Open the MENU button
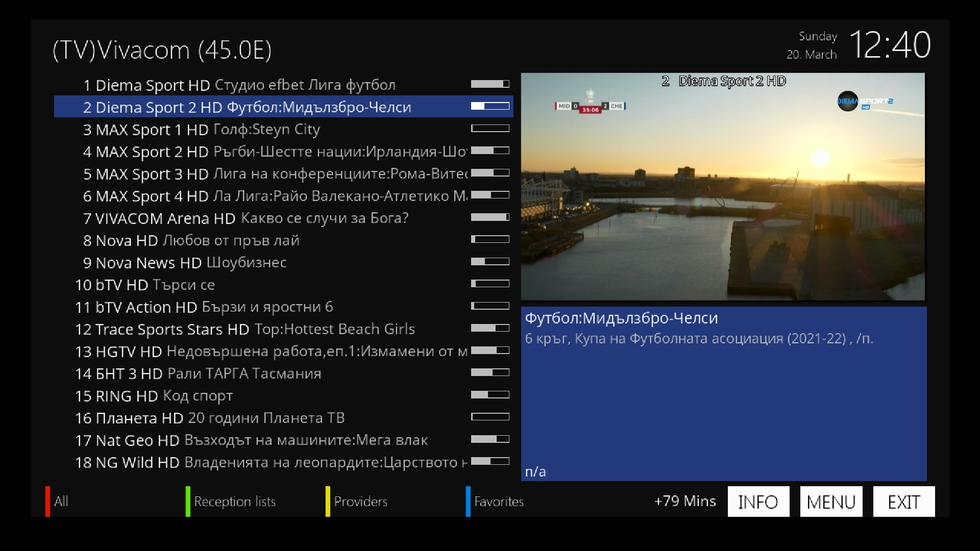This screenshot has height=551, width=980. tap(831, 502)
